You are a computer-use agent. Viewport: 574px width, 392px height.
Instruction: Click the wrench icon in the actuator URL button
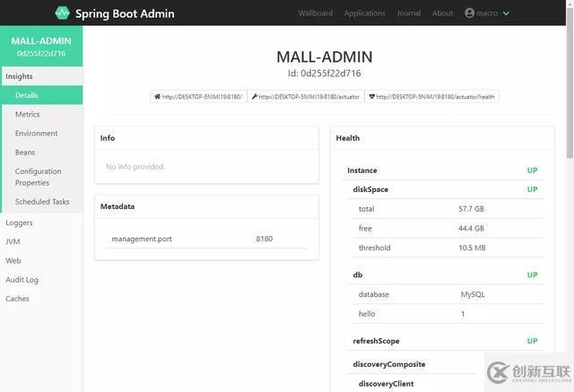tap(255, 97)
